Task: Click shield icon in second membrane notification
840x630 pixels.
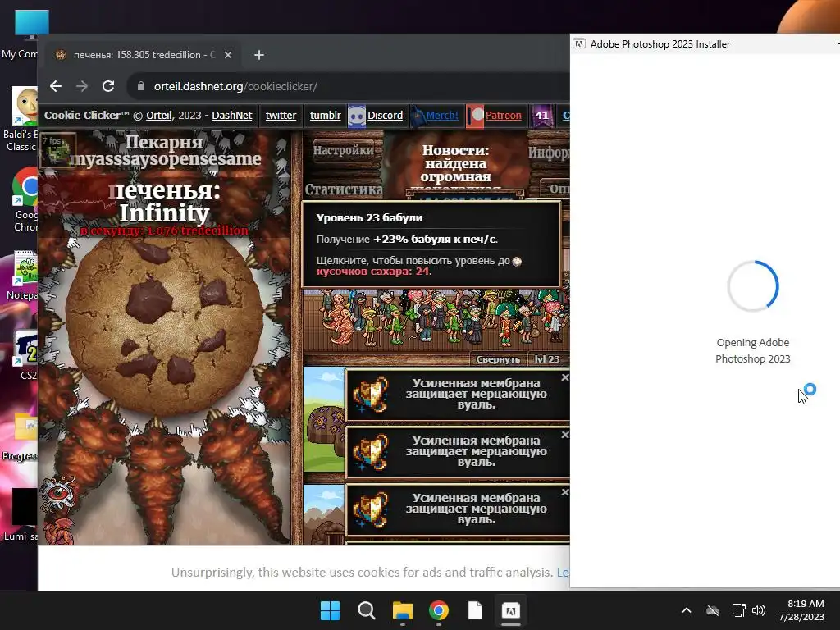Action: click(371, 452)
